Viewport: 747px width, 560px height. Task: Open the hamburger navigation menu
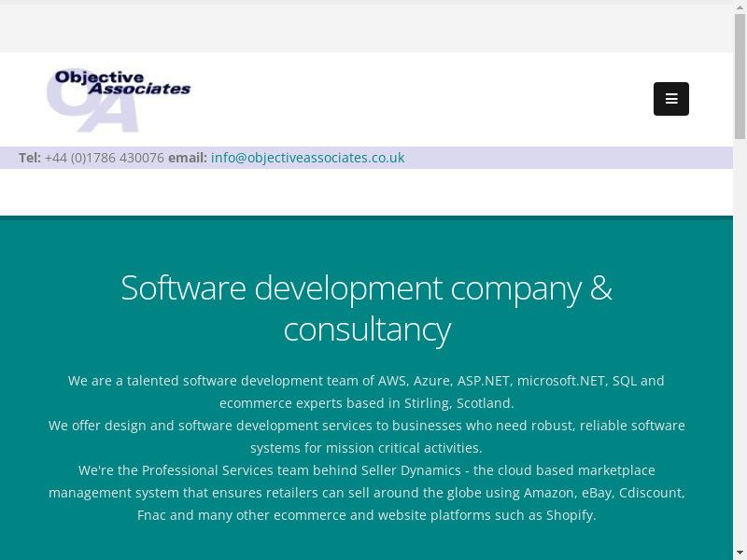(x=670, y=99)
